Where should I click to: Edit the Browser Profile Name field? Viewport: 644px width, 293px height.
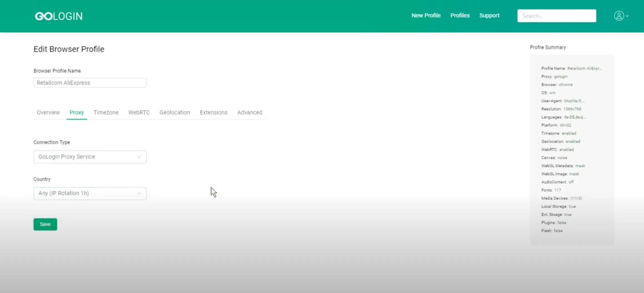(x=90, y=83)
